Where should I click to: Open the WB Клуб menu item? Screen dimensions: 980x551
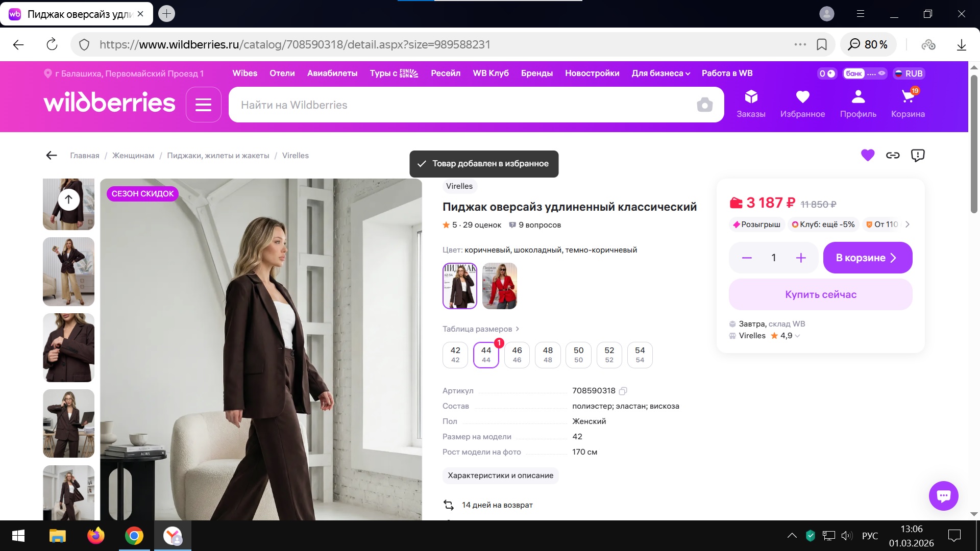click(491, 73)
